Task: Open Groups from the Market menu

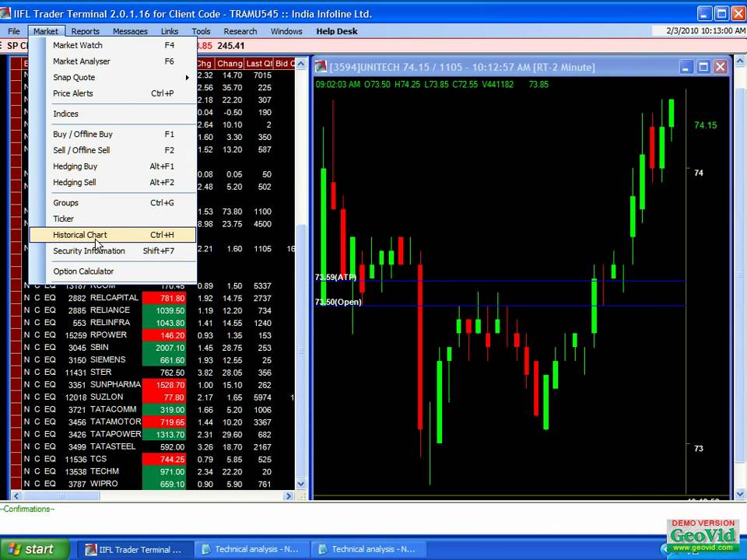Action: (x=113, y=203)
